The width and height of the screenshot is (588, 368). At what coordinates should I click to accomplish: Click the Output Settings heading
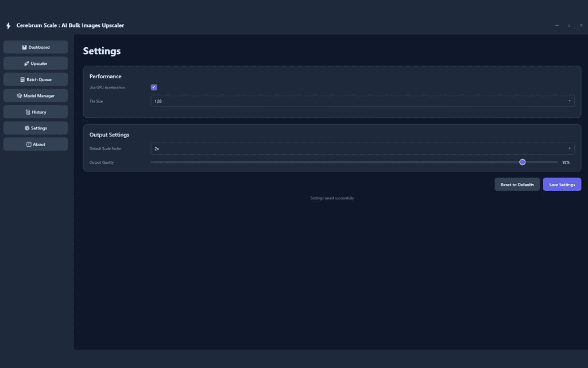click(x=109, y=135)
